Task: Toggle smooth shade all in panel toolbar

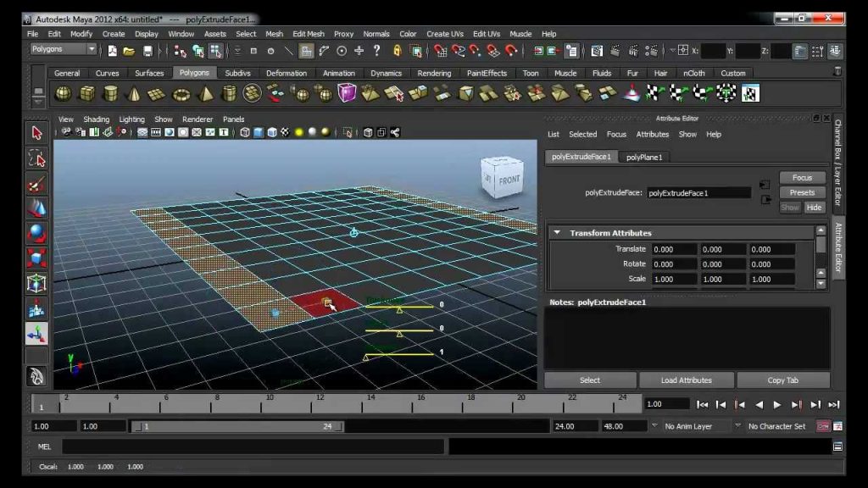Action: tap(259, 132)
